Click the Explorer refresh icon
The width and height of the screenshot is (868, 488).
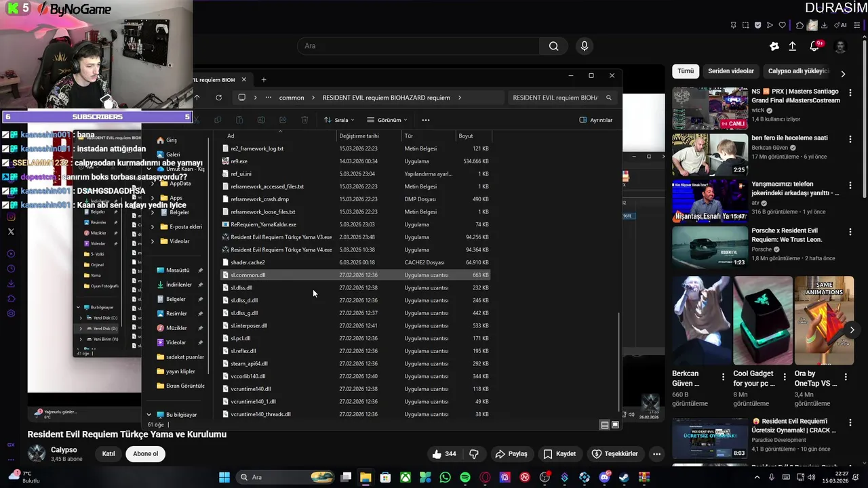click(218, 98)
